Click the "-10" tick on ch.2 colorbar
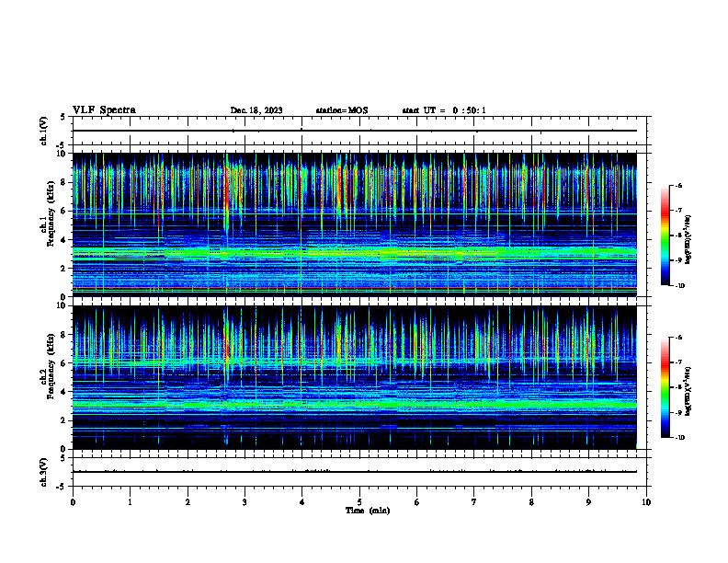The image size is (728, 563). 679,438
